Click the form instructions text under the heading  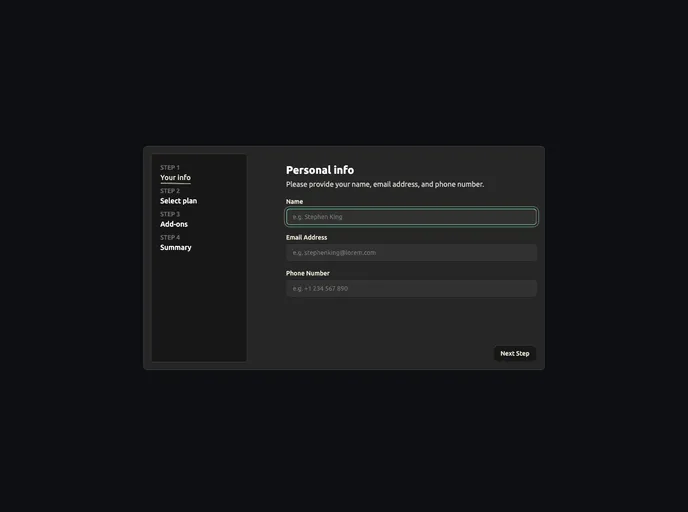click(x=384, y=185)
